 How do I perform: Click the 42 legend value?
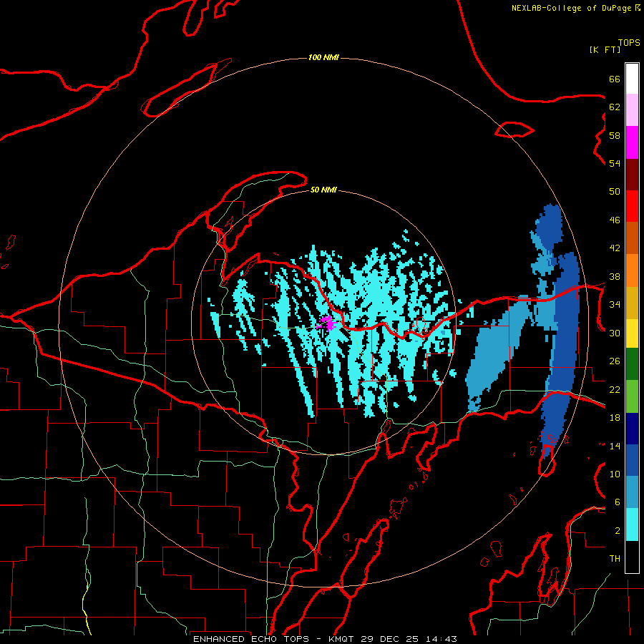tap(615, 248)
